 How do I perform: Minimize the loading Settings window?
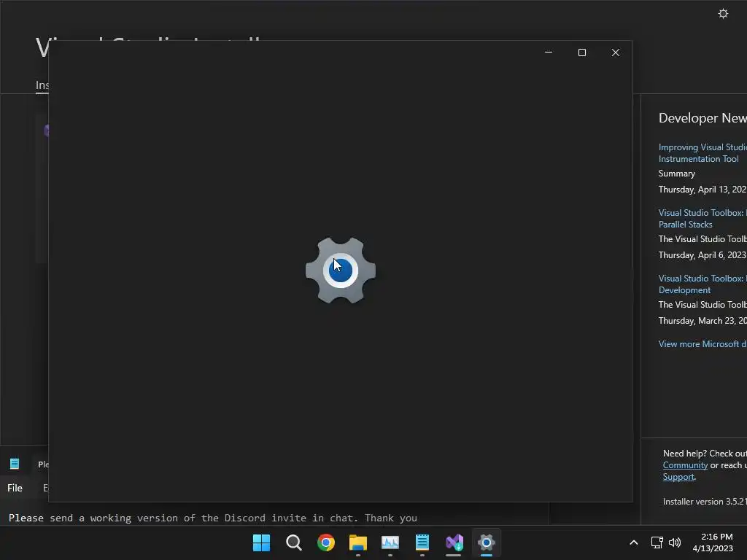point(549,52)
